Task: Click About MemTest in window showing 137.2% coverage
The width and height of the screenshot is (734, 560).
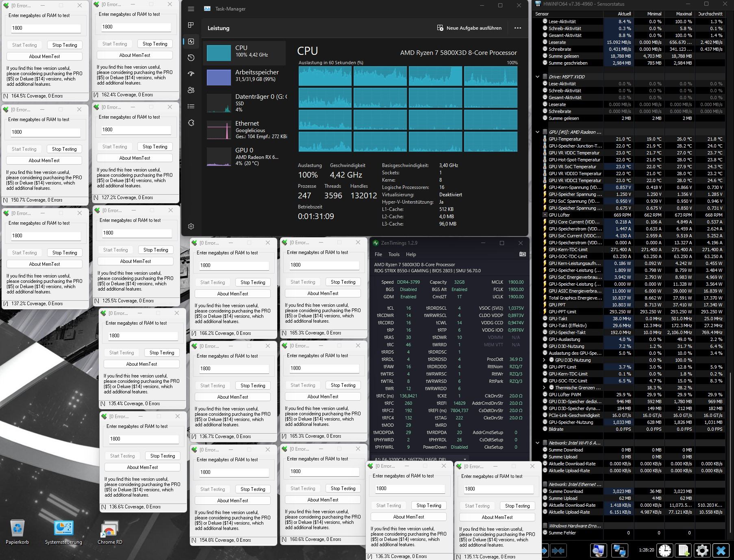Action: 44,264
